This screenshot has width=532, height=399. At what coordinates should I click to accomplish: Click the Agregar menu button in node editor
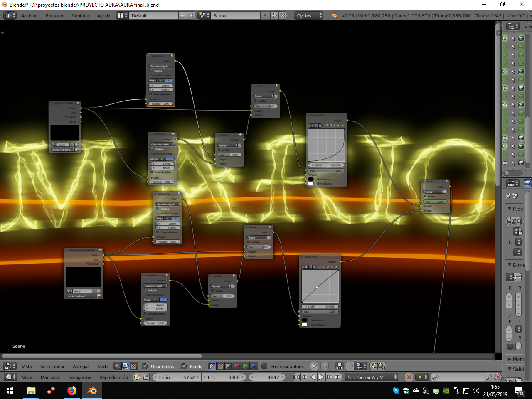pyautogui.click(x=81, y=367)
